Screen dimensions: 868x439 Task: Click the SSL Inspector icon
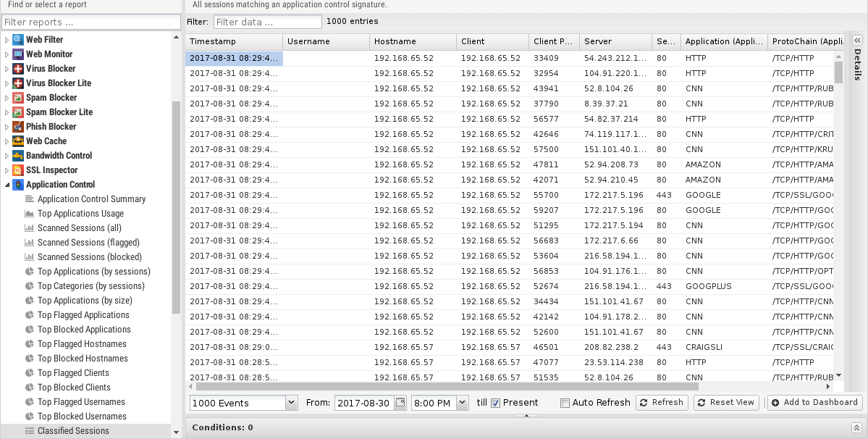(x=18, y=170)
